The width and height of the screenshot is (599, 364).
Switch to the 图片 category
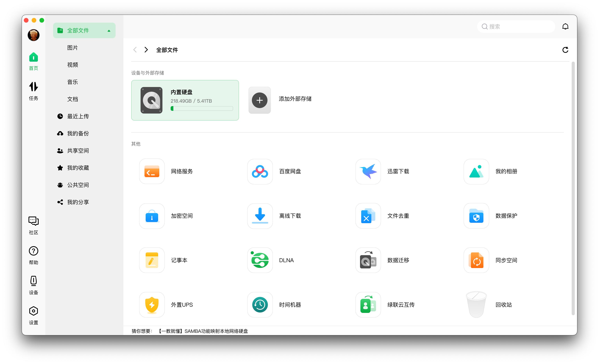(72, 48)
